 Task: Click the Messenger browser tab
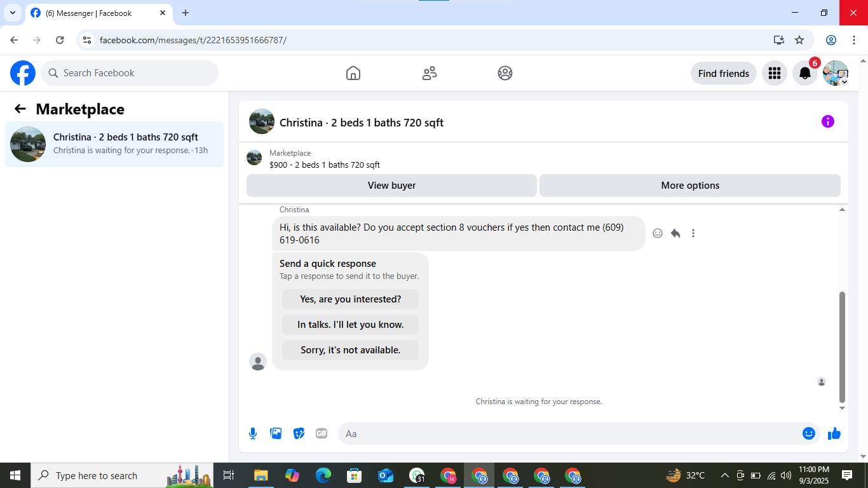point(98,13)
